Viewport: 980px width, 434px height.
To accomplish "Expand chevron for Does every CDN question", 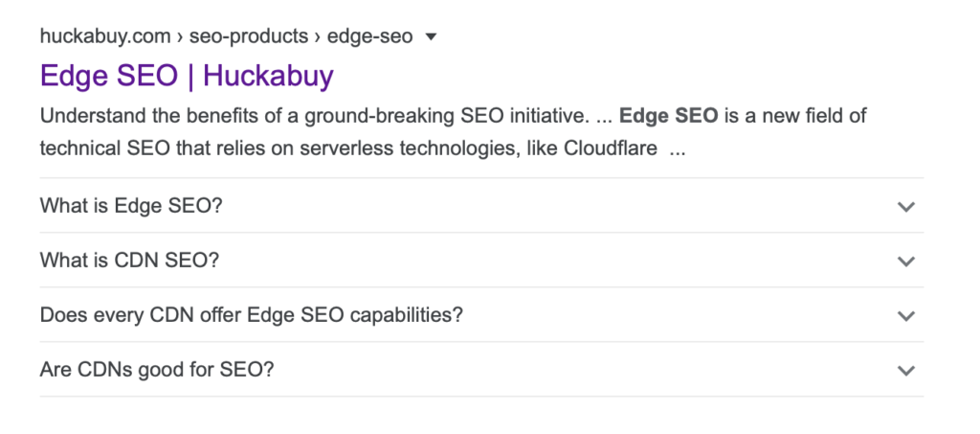I will tap(906, 315).
